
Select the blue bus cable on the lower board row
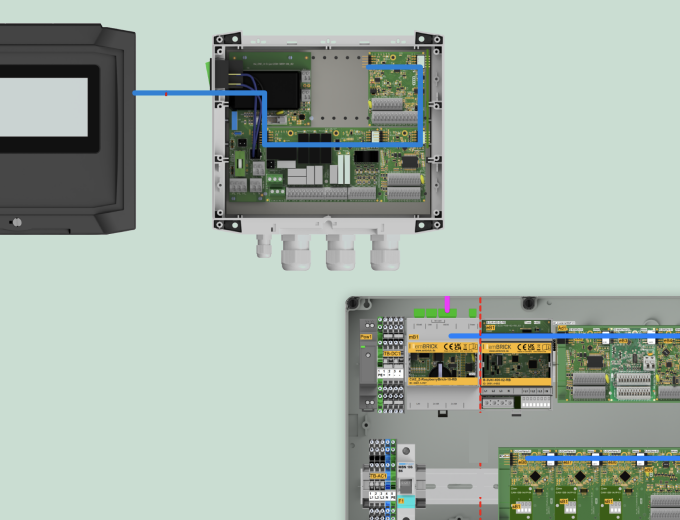(600, 457)
